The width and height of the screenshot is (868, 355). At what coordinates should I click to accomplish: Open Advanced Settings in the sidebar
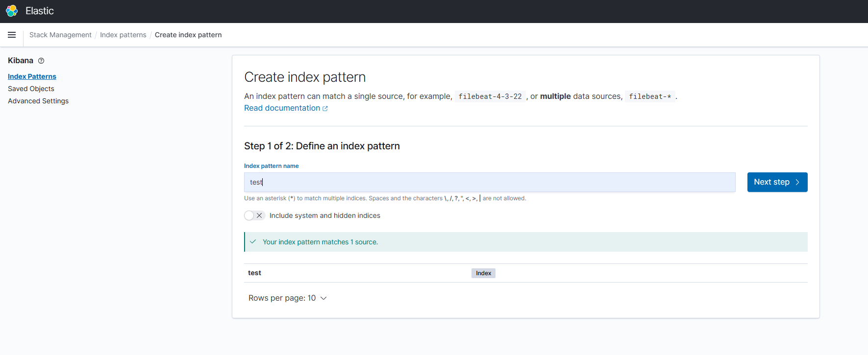coord(38,101)
